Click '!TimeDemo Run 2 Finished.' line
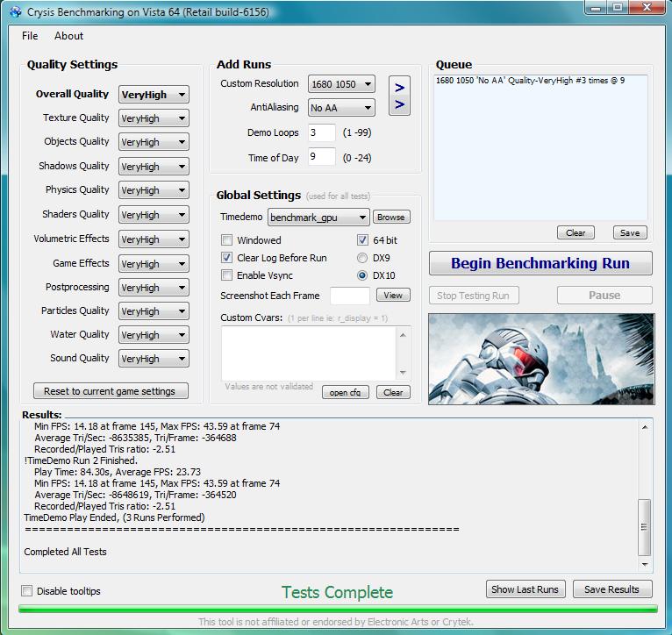Screen dimensions: 672x635 tap(81, 460)
